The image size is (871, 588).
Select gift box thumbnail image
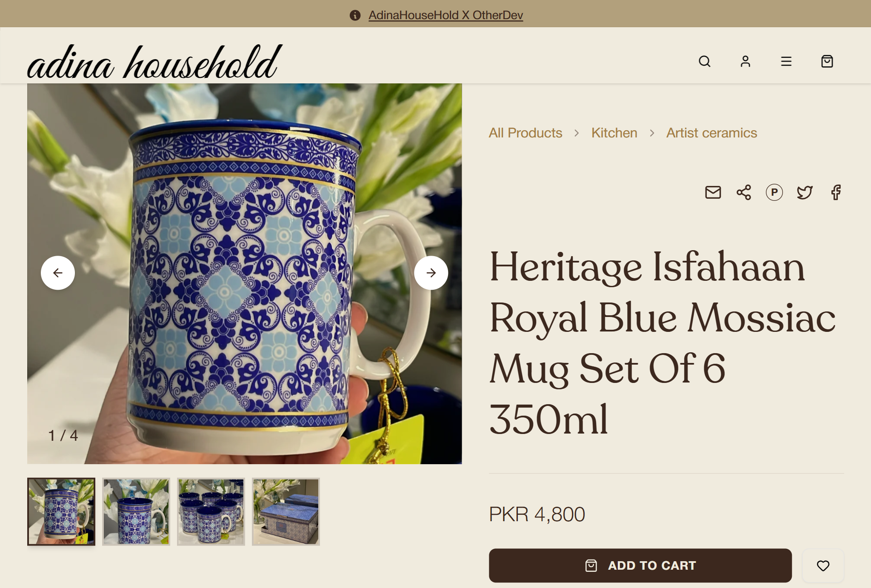286,511
